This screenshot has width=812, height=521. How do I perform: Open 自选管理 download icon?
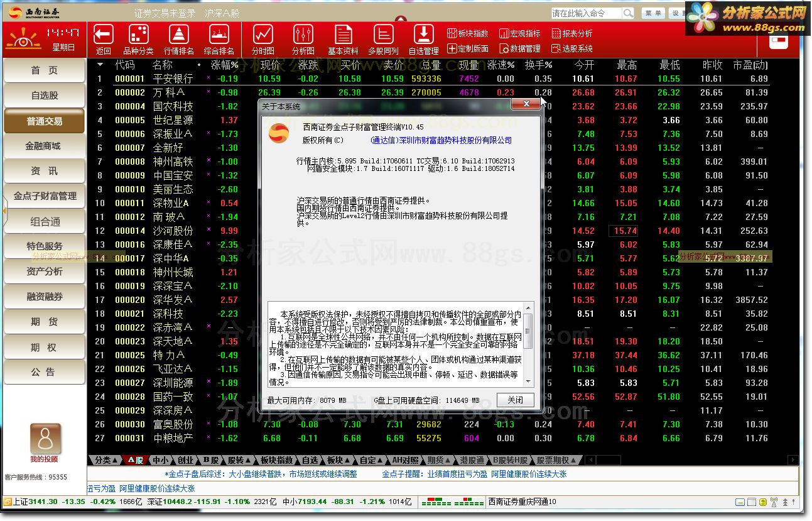pos(424,35)
